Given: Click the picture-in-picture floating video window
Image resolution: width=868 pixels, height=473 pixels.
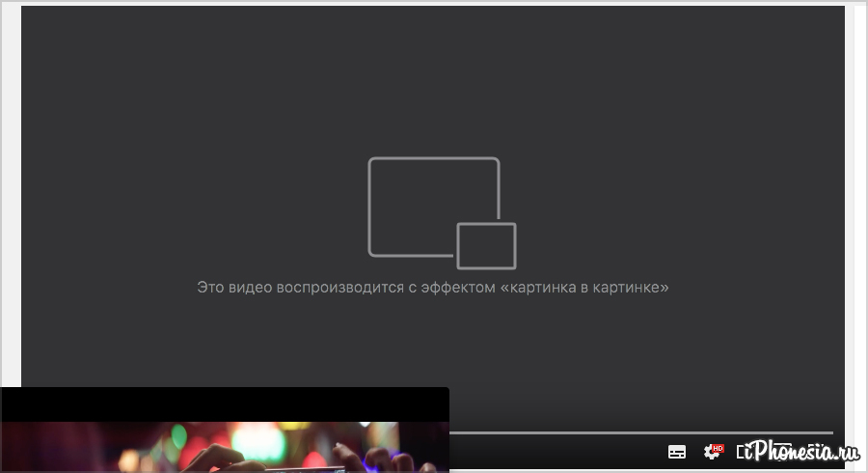Looking at the screenshot, I should (225, 430).
